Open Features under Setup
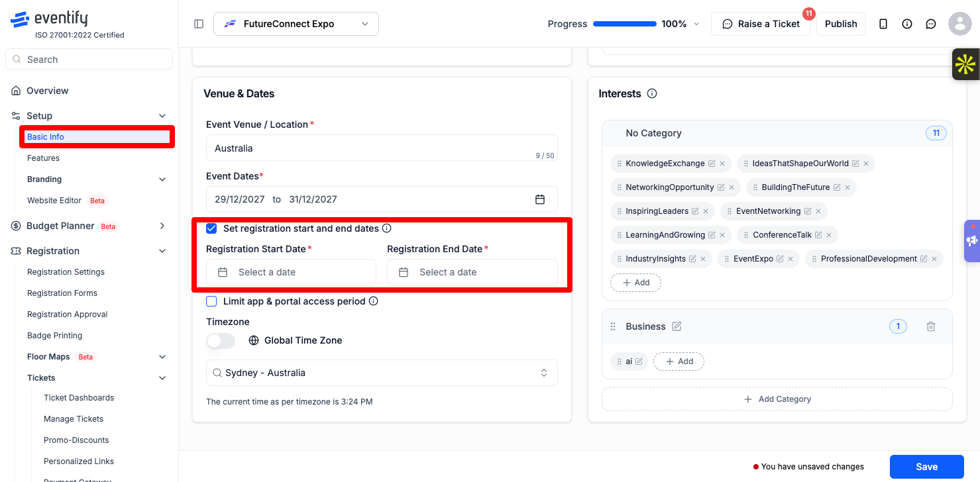Viewport: 980px width, 482px height. tap(43, 158)
